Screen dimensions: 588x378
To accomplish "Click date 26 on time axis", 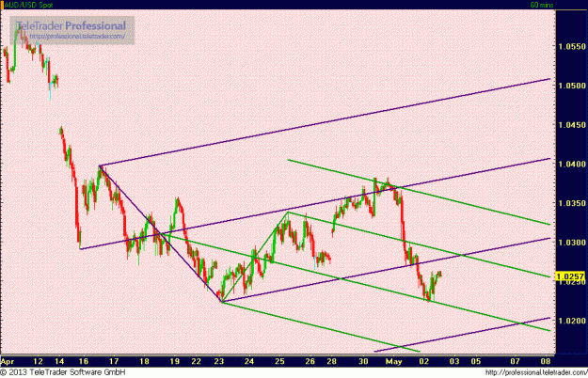I will coord(310,361).
